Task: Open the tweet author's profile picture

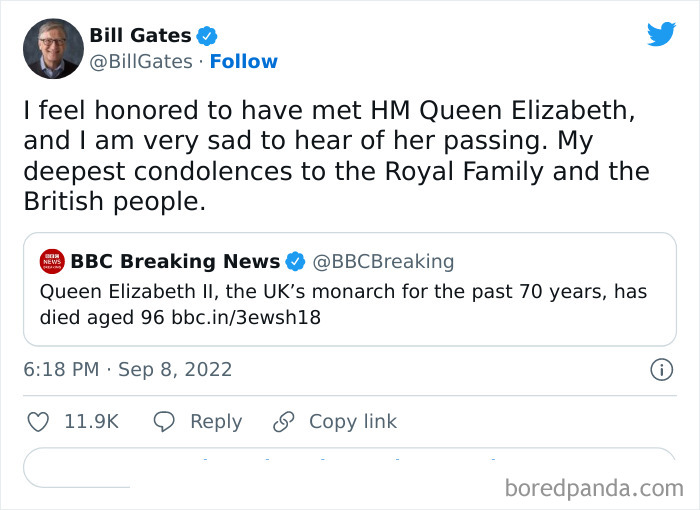Action: [x=50, y=48]
